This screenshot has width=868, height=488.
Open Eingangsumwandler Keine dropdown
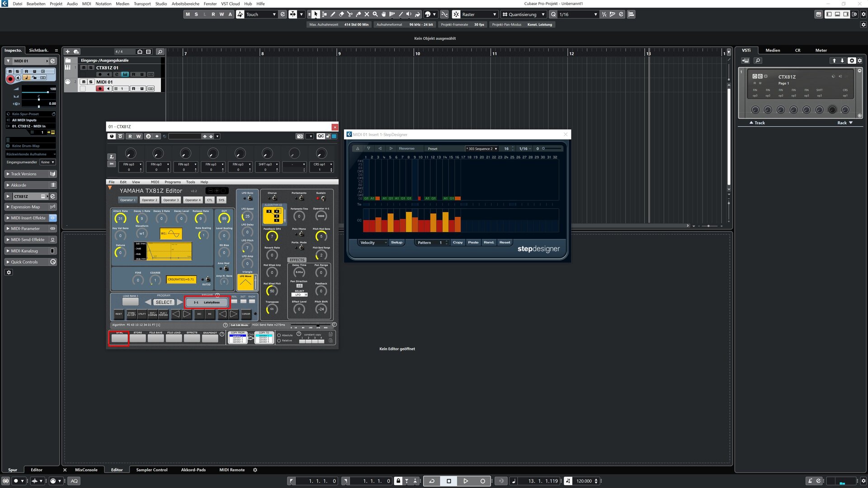[47, 162]
